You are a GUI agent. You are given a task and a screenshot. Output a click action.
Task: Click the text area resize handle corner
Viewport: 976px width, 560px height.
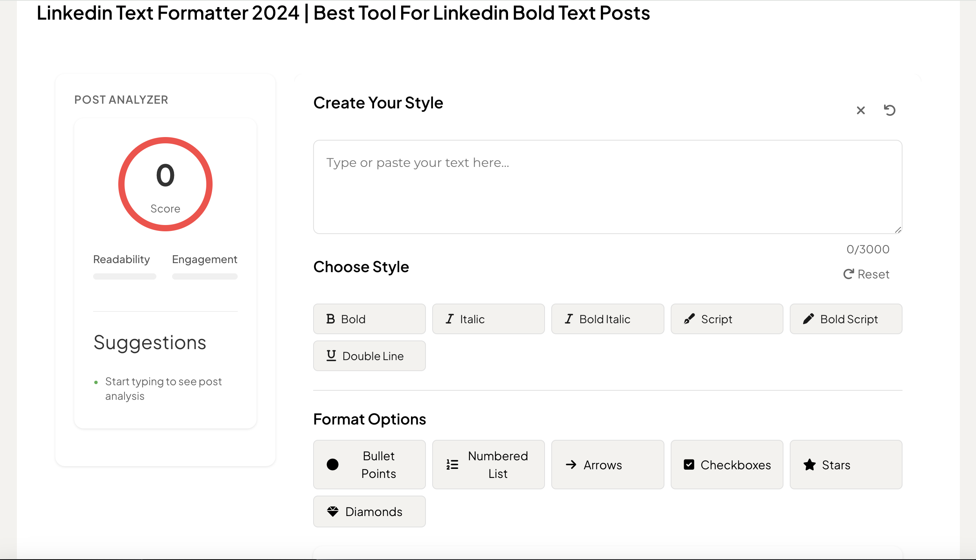pyautogui.click(x=898, y=230)
